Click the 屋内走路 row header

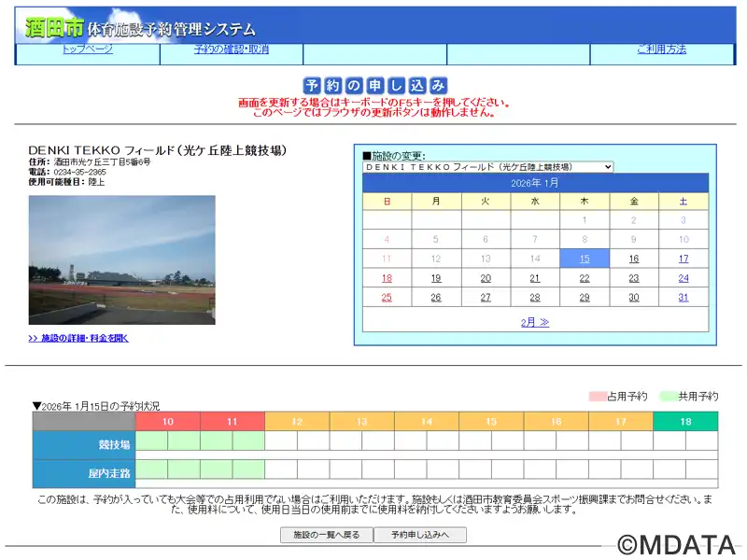84,473
